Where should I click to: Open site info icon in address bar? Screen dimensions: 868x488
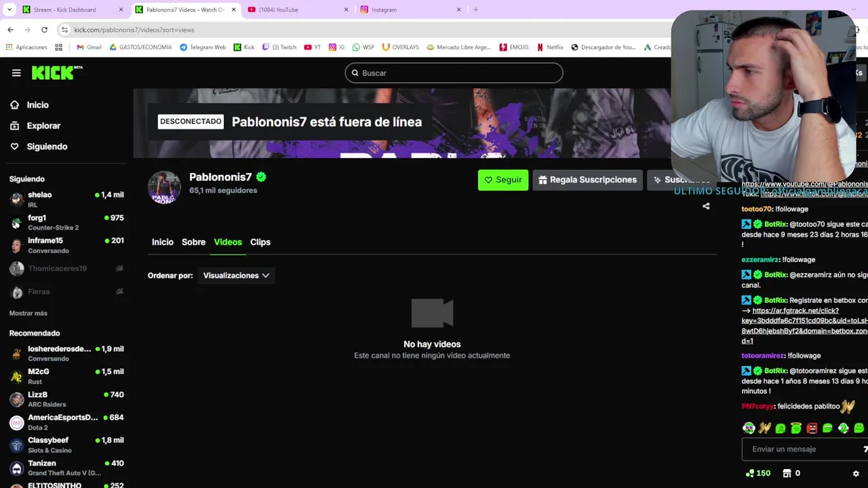(x=64, y=30)
